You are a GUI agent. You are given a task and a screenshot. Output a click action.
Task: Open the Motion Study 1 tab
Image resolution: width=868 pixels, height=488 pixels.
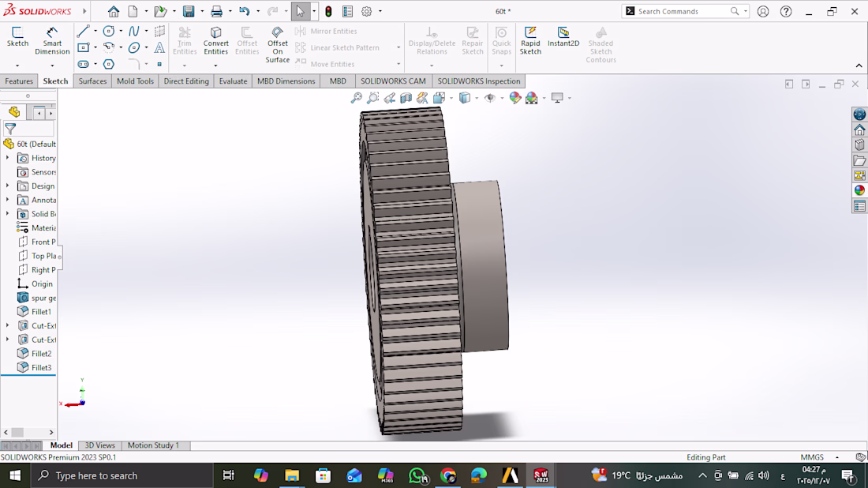pyautogui.click(x=153, y=445)
